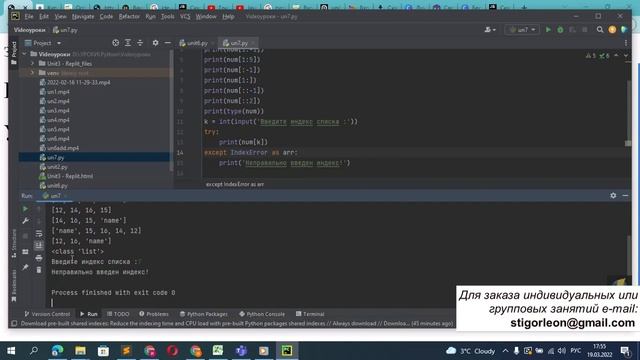The height and width of the screenshot is (360, 640).
Task: Start debugging with the bug icon
Action: 560,30
